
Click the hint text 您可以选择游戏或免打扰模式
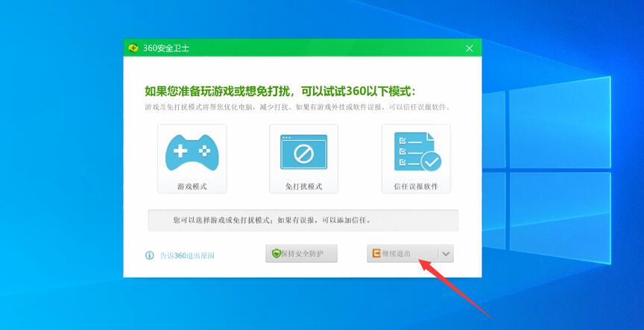[273, 220]
